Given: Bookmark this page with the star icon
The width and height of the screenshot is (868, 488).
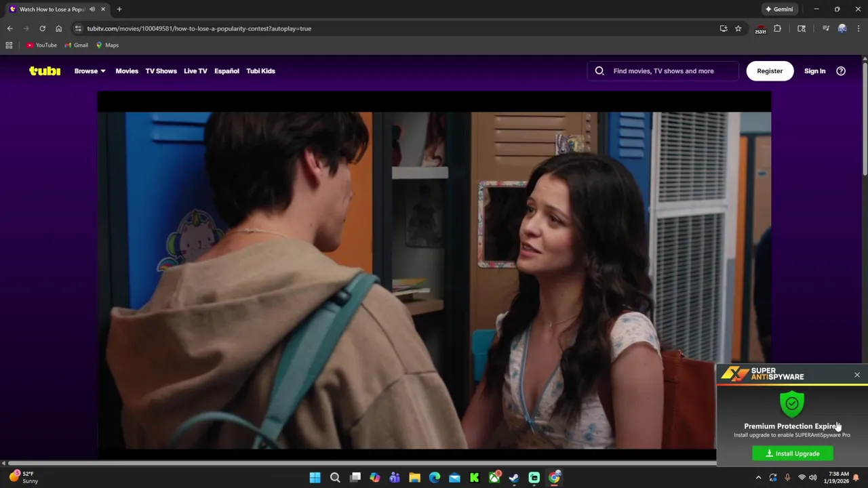Looking at the screenshot, I should pyautogui.click(x=738, y=28).
